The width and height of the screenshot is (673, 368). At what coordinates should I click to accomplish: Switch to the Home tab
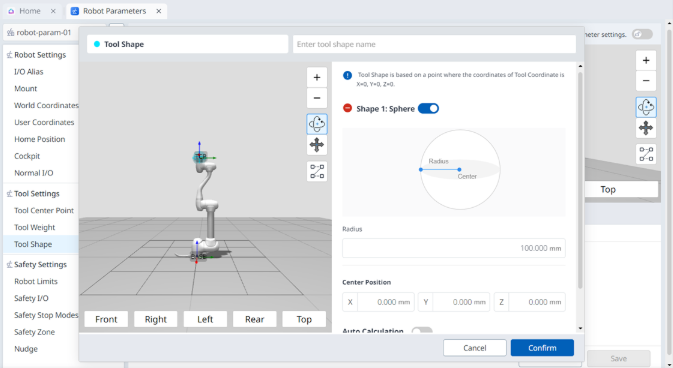30,11
